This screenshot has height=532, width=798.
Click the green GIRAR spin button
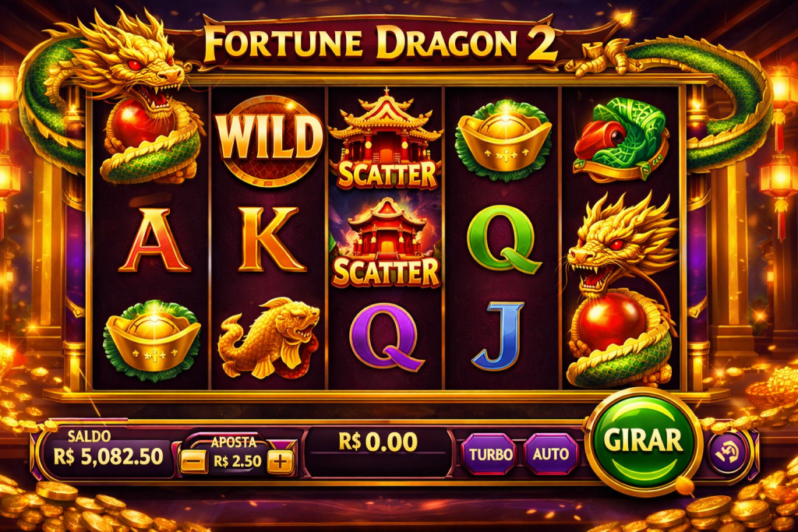(x=644, y=441)
